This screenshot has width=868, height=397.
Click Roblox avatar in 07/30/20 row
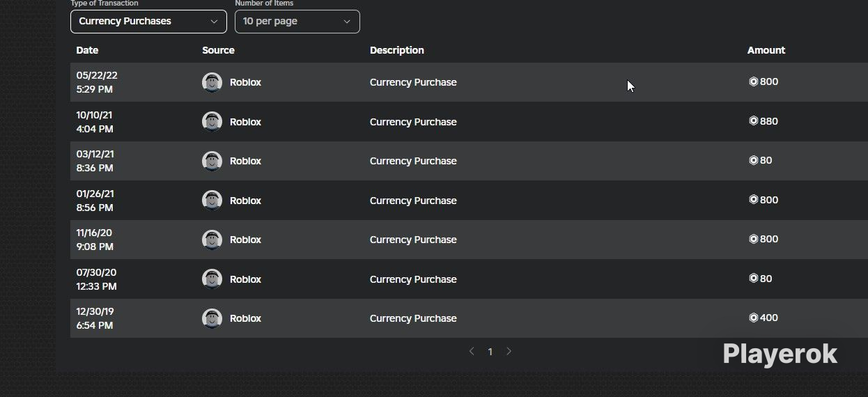tap(212, 279)
